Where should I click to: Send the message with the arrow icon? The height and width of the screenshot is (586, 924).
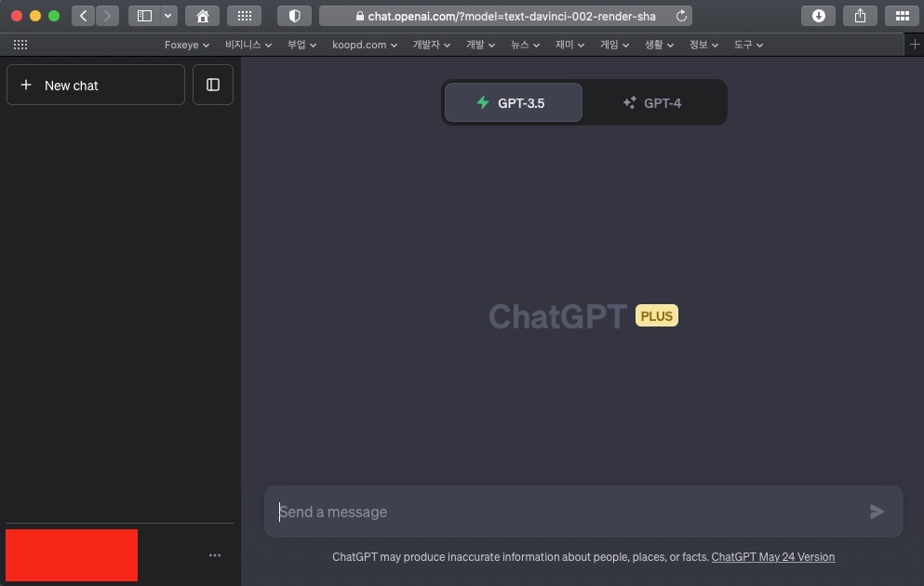pos(877,512)
